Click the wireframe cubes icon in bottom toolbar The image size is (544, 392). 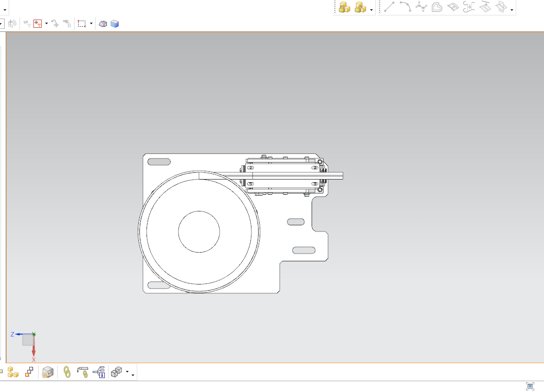click(117, 372)
